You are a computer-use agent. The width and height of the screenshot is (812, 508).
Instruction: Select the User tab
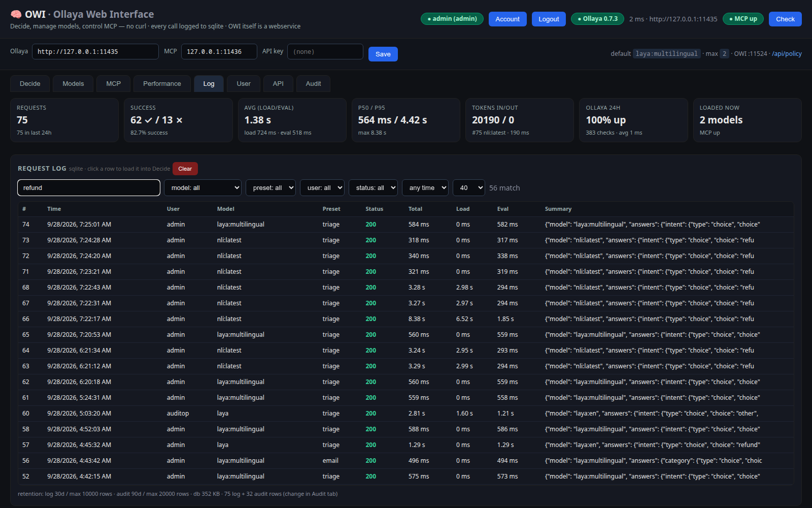[244, 84]
